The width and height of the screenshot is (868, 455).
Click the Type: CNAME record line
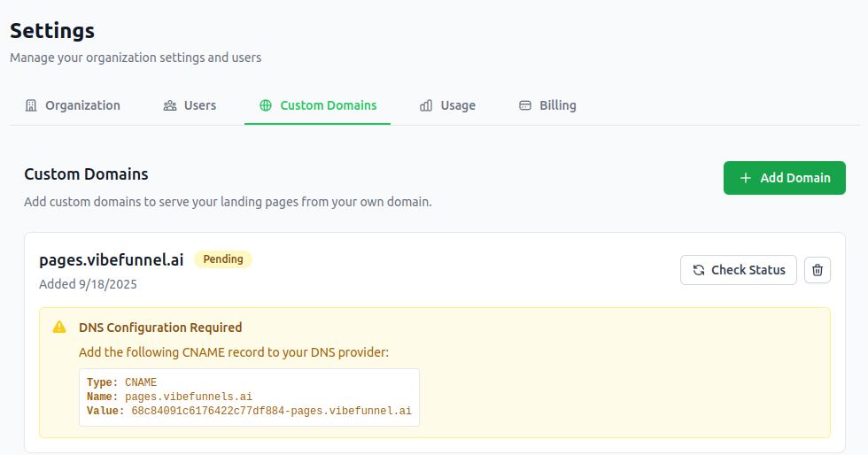(122, 382)
